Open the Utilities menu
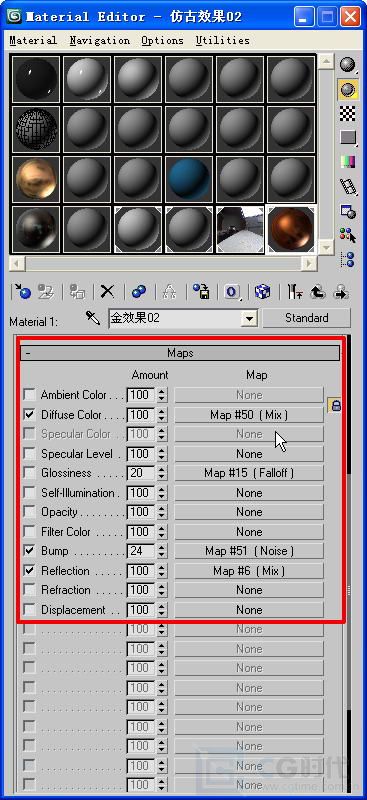367x800 pixels. [223, 40]
